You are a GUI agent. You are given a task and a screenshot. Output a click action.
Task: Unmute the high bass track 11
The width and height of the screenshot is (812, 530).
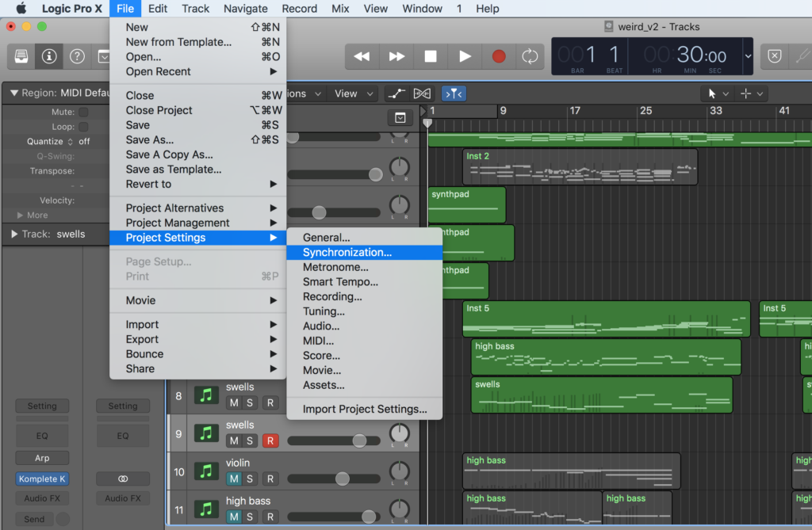click(x=234, y=517)
